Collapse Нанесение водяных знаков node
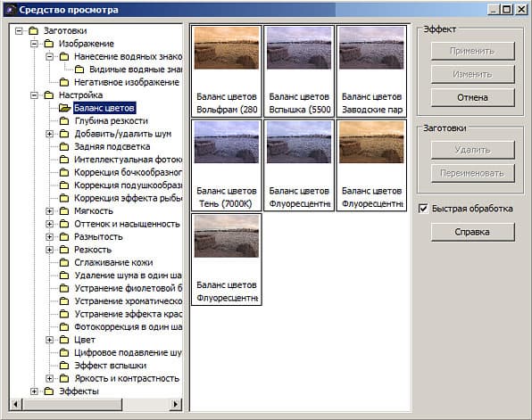Viewport: 532px width, 420px height. pos(49,57)
